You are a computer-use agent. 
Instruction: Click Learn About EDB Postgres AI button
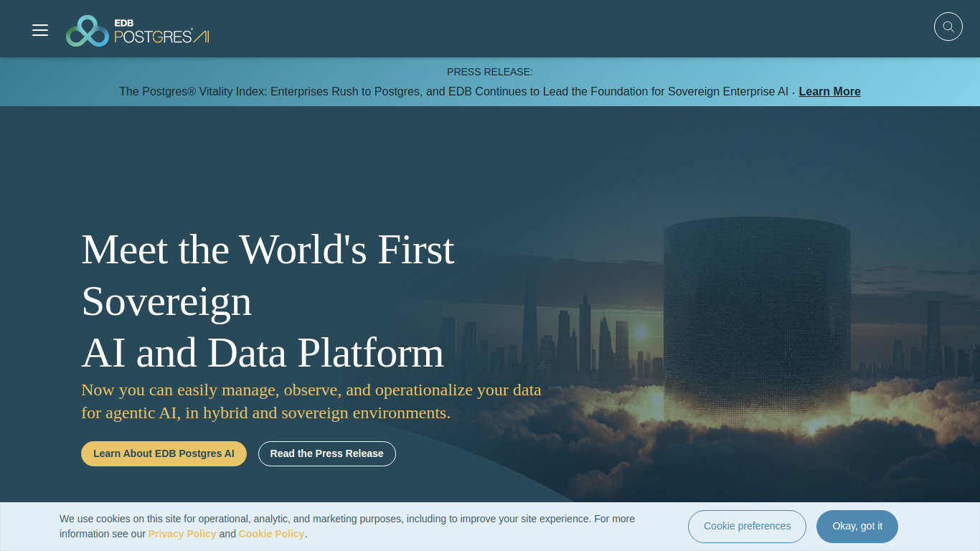tap(164, 453)
